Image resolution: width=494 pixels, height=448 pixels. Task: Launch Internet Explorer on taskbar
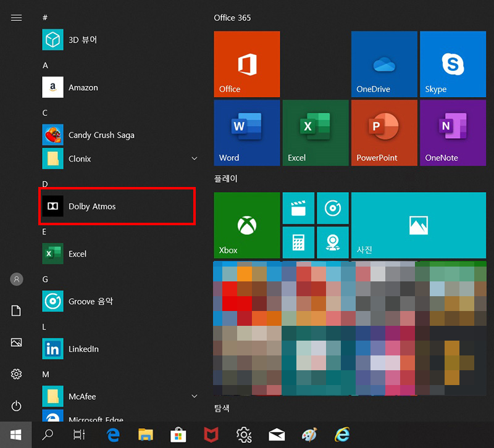pyautogui.click(x=342, y=435)
